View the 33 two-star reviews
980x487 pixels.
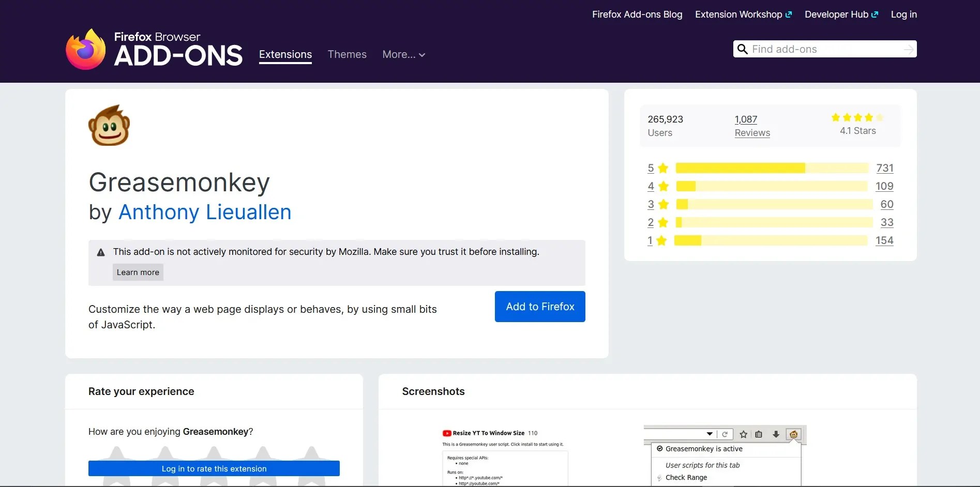[x=887, y=222]
